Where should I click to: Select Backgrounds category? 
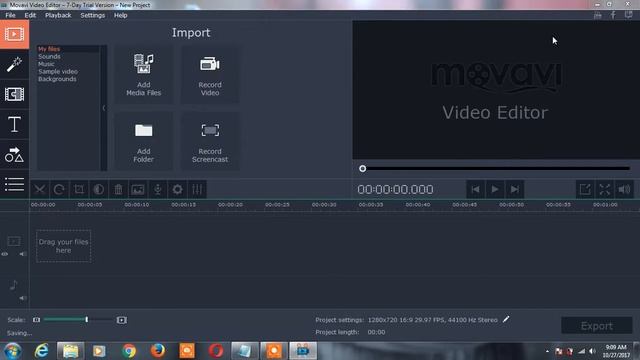pos(57,79)
